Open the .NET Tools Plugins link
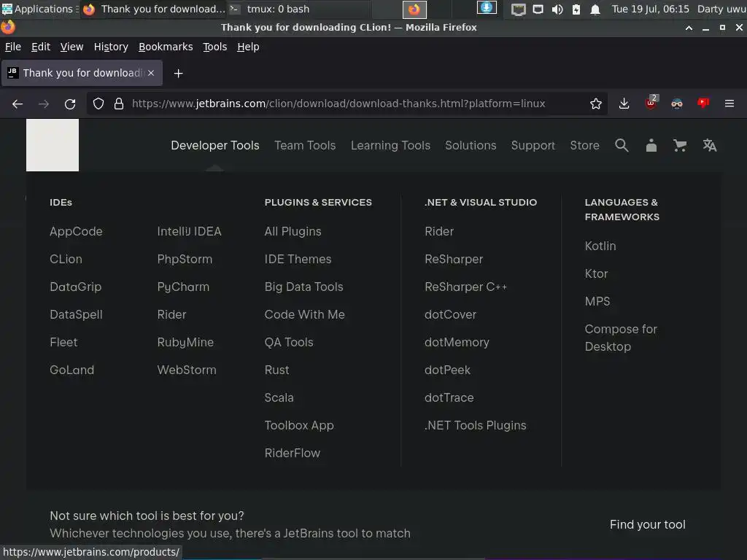The image size is (747, 560). coord(476,425)
